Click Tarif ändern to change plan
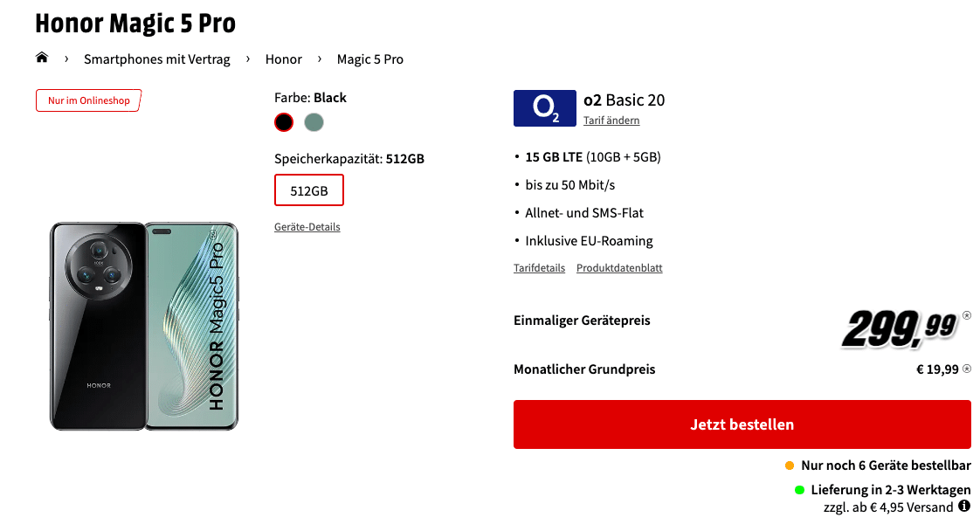This screenshot has height=531, width=980. point(611,120)
